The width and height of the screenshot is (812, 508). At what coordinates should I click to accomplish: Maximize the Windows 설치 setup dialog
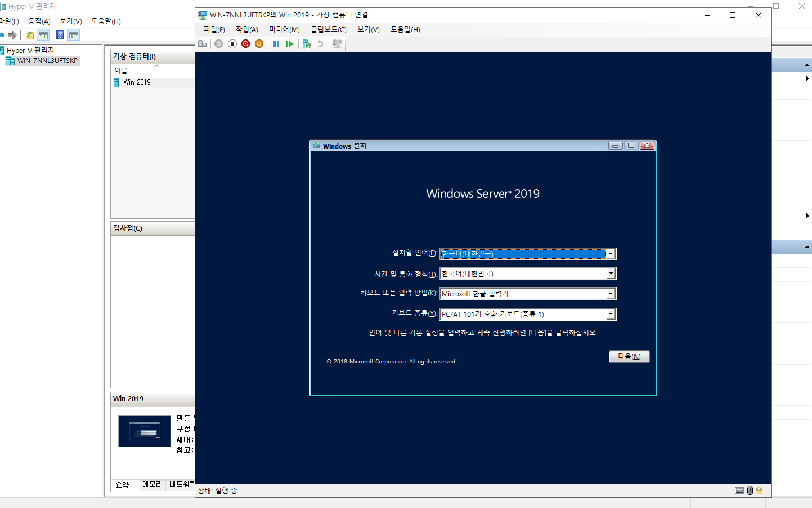pyautogui.click(x=631, y=146)
